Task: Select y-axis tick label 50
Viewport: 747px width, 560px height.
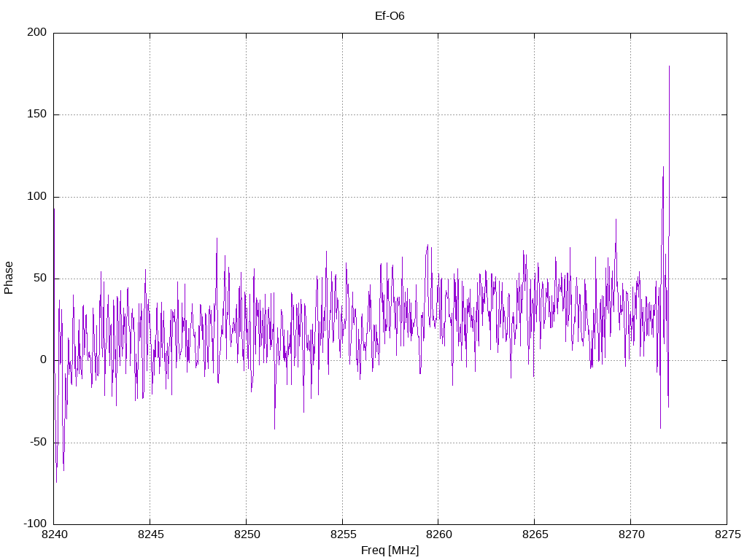Action: pyautogui.click(x=40, y=279)
